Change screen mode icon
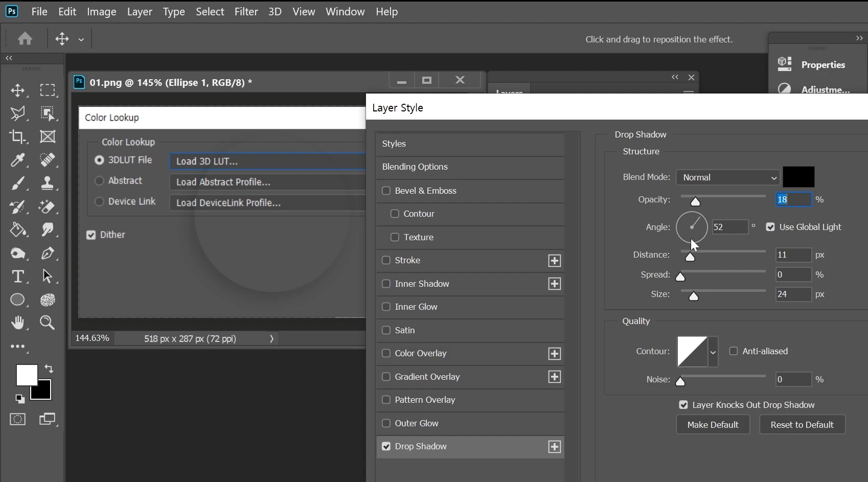 click(48, 420)
